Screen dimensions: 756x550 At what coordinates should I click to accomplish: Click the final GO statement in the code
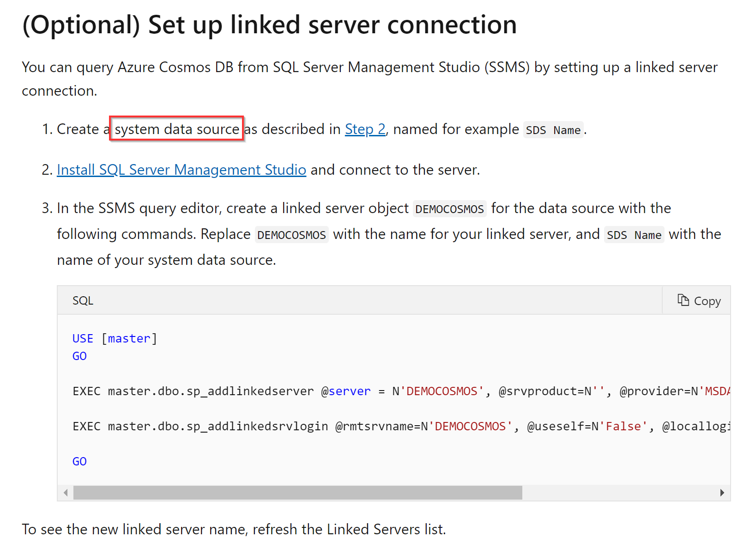pyautogui.click(x=79, y=461)
